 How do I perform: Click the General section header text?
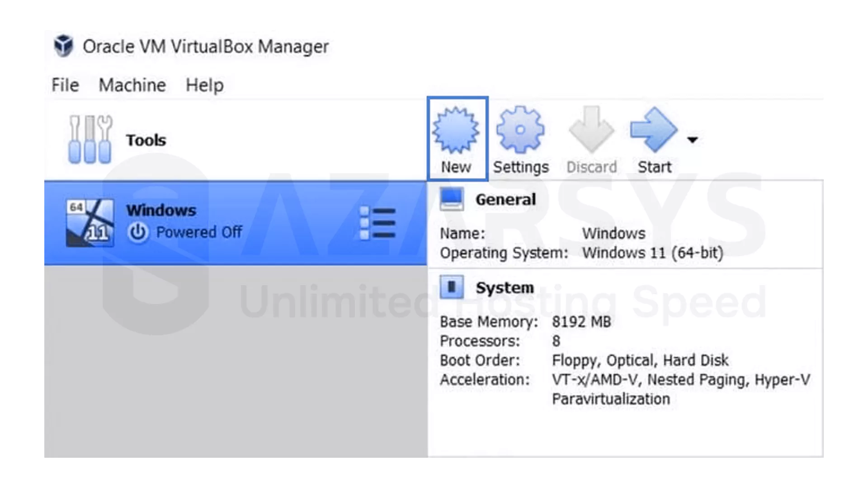click(505, 199)
